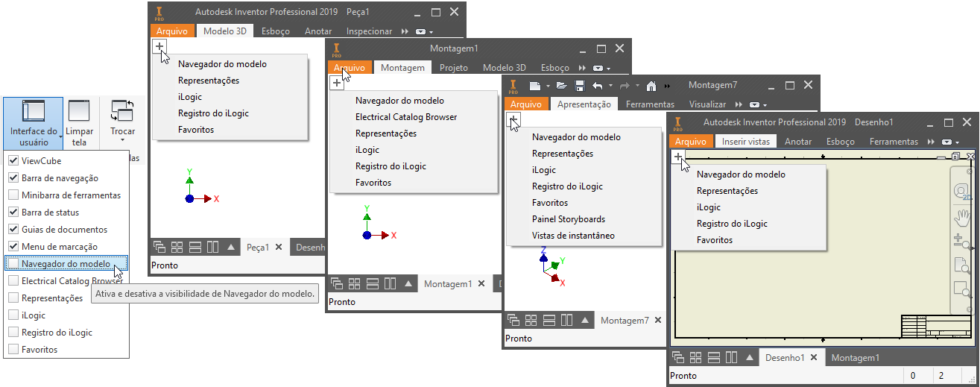Viewport: 980px width, 387px height.
Task: Switch to Projeto tab in Montagem1
Action: tap(454, 68)
